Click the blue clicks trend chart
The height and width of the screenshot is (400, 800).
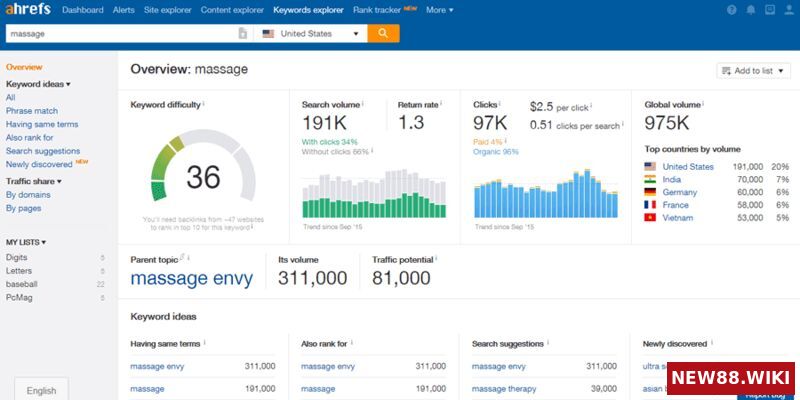point(546,194)
